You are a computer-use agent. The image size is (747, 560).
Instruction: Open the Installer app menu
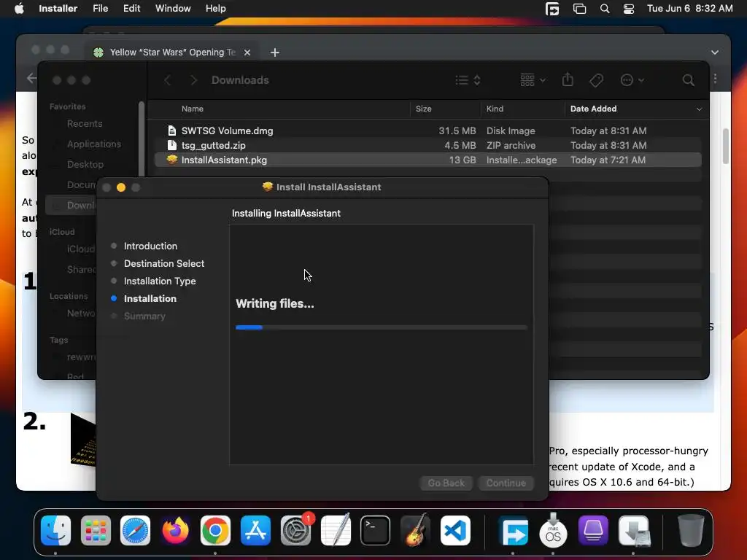click(x=58, y=9)
